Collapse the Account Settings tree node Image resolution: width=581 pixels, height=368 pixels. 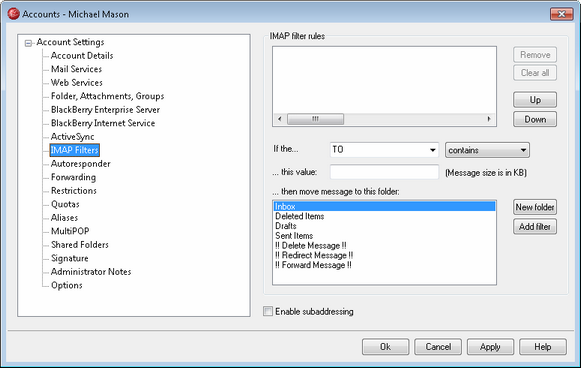28,43
